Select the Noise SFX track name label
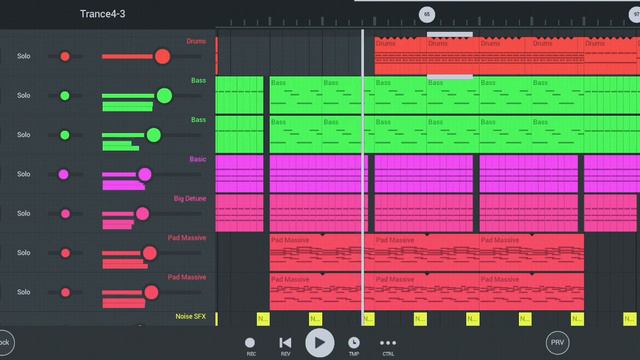 point(191,316)
